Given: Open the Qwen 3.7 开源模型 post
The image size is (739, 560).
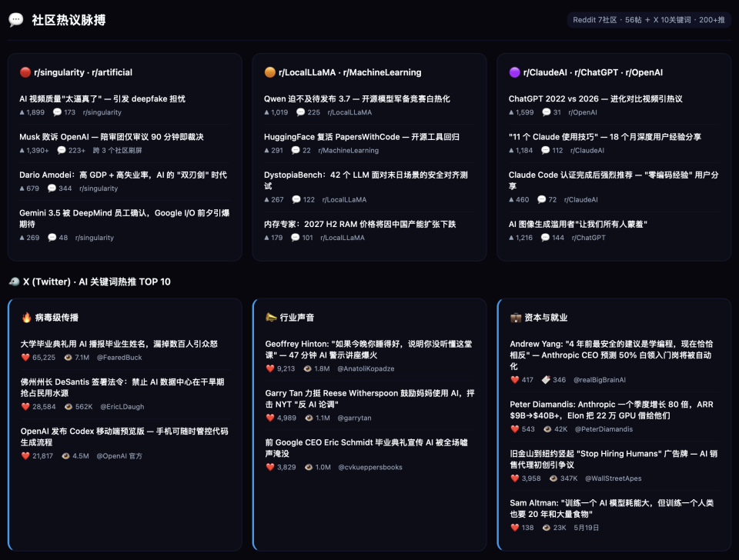Looking at the screenshot, I should point(356,98).
